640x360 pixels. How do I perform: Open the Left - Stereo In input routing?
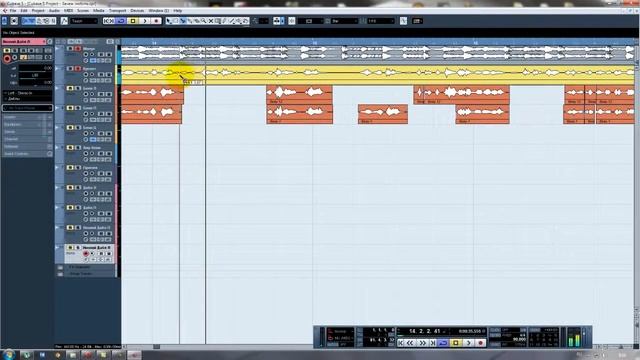(27, 93)
